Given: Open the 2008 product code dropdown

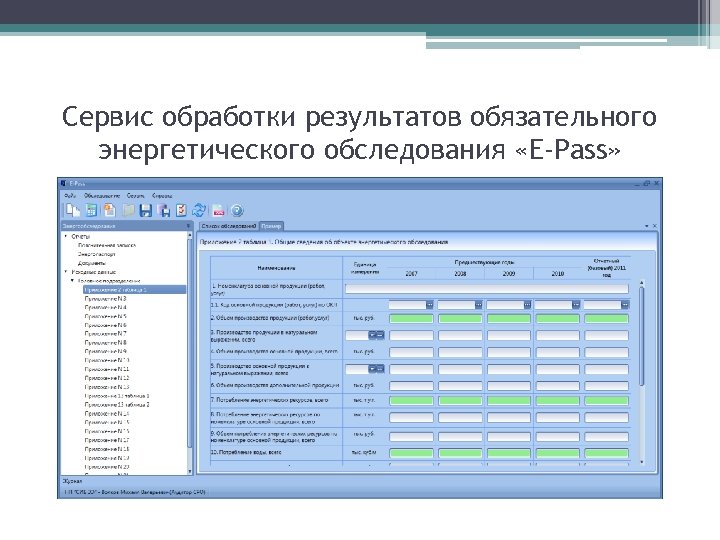Looking at the screenshot, I should tap(478, 304).
